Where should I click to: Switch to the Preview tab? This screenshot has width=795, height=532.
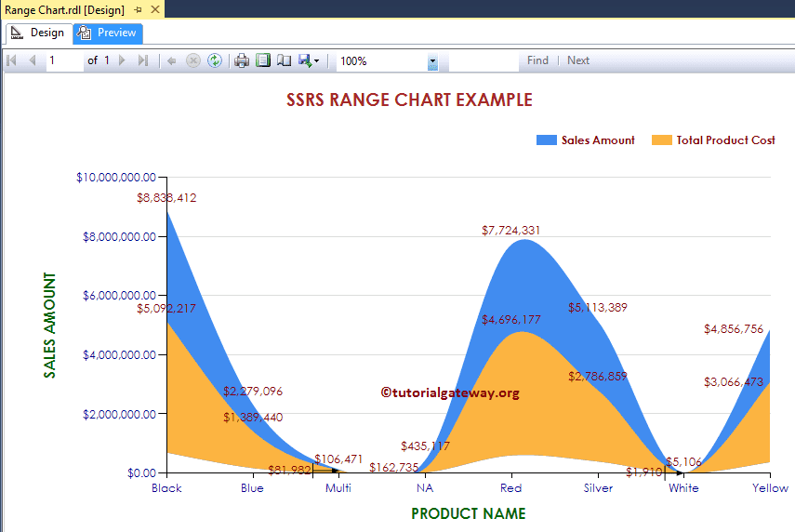pyautogui.click(x=108, y=33)
